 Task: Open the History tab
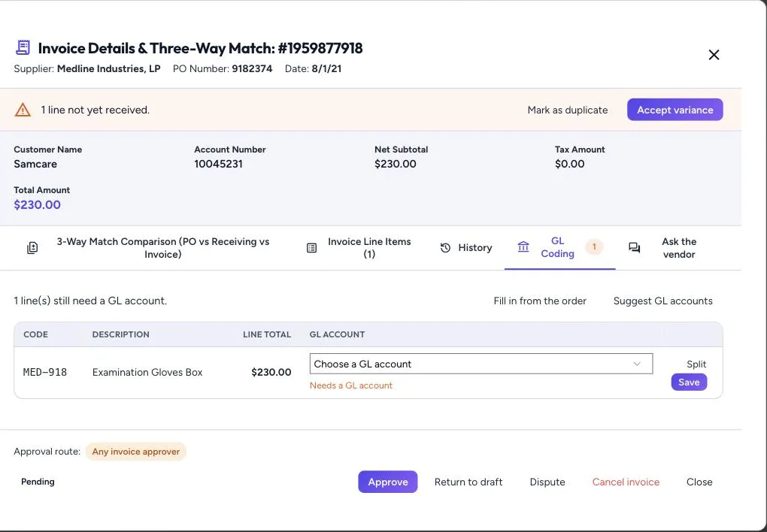tap(466, 248)
